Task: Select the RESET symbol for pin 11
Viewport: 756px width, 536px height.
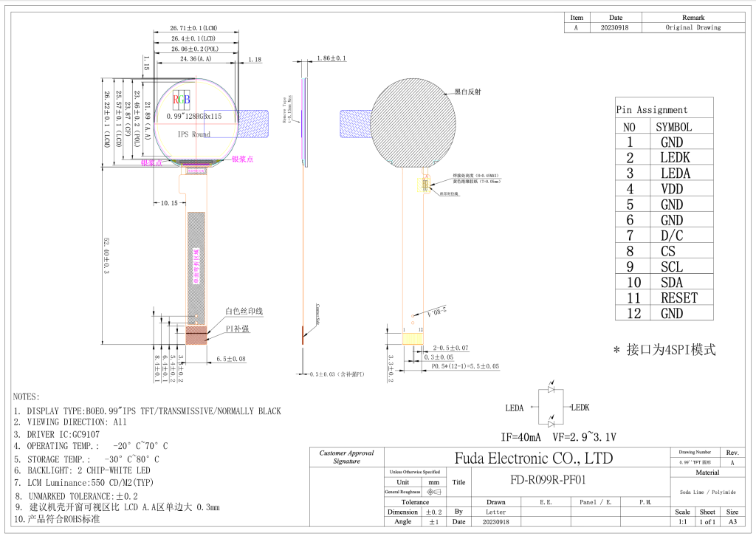Action: (678, 298)
